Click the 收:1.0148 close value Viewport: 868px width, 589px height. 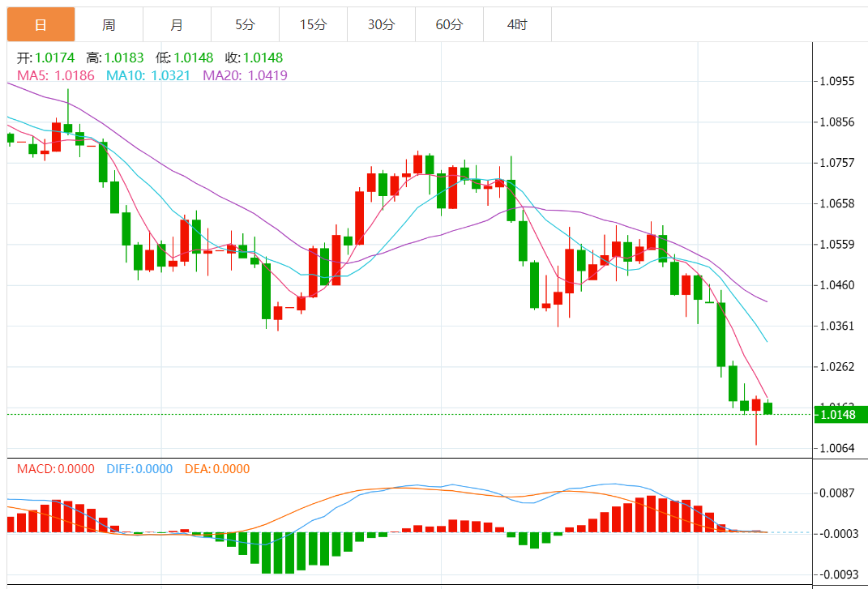tap(254, 58)
